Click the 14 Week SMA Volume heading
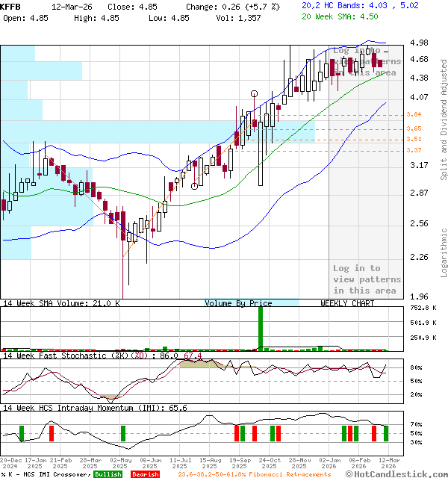Image resolution: width=448 pixels, height=478 pixels. tap(51, 303)
